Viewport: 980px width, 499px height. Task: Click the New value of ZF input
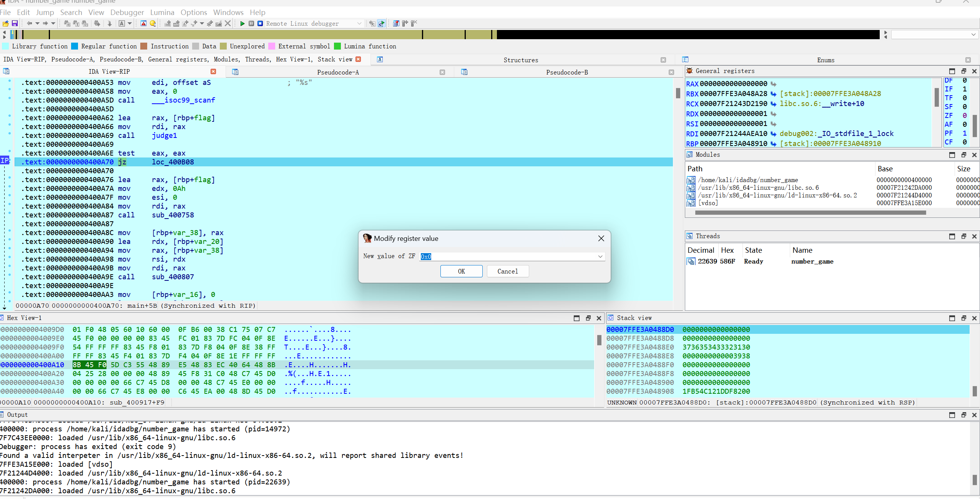tap(512, 256)
